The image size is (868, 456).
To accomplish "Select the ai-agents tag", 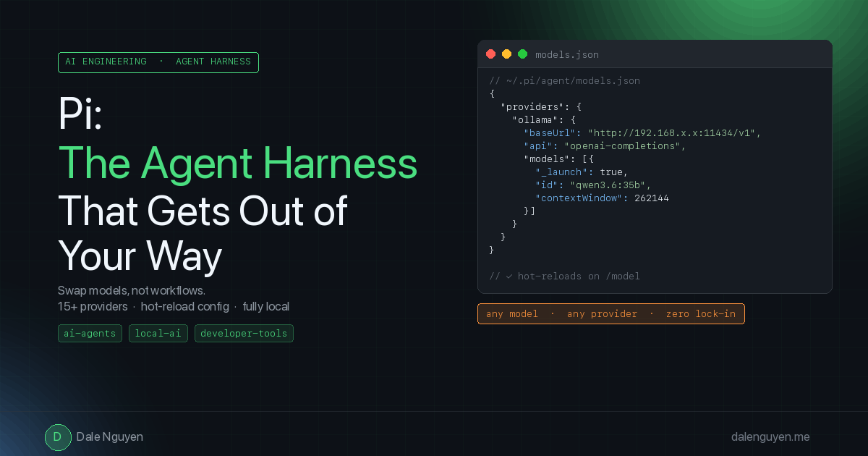I will point(90,334).
